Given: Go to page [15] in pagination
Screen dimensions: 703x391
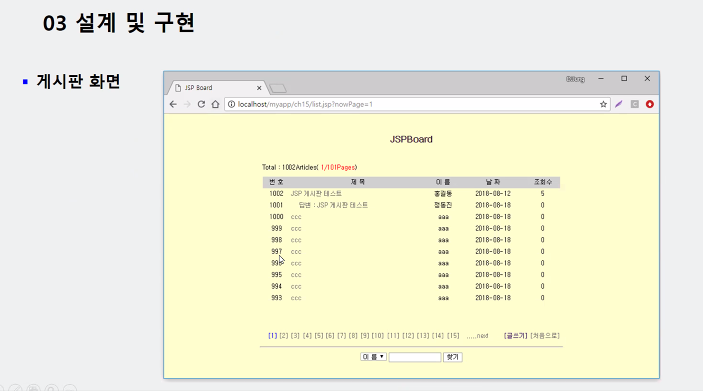Looking at the screenshot, I should pos(453,335).
